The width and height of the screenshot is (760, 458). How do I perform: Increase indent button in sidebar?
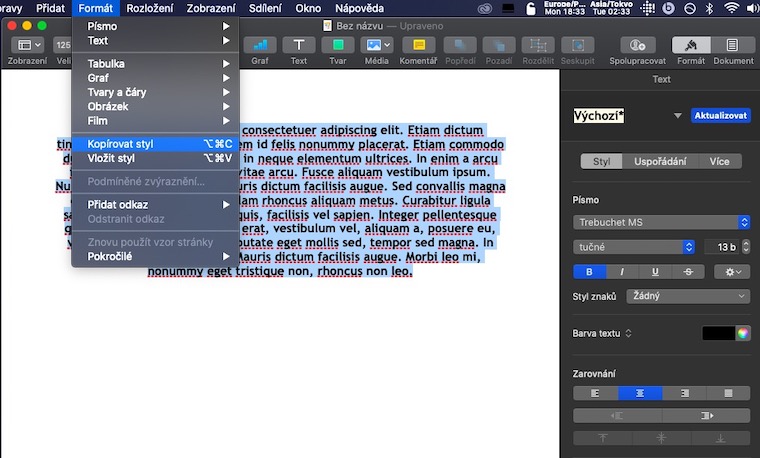pyautogui.click(x=706, y=415)
